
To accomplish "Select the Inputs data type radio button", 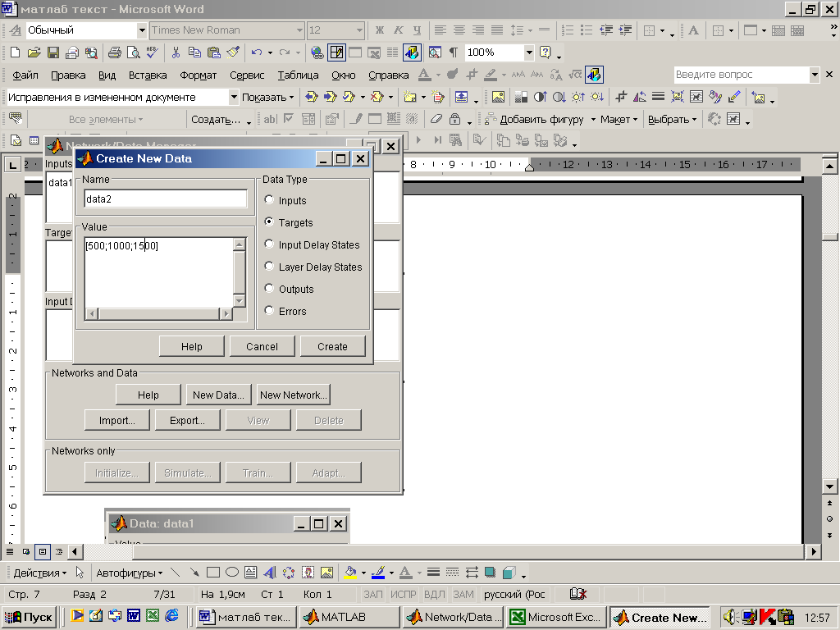I will [269, 200].
